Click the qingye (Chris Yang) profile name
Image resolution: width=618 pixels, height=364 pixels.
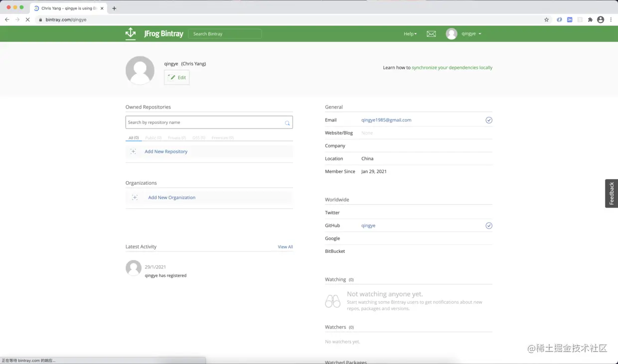click(185, 64)
